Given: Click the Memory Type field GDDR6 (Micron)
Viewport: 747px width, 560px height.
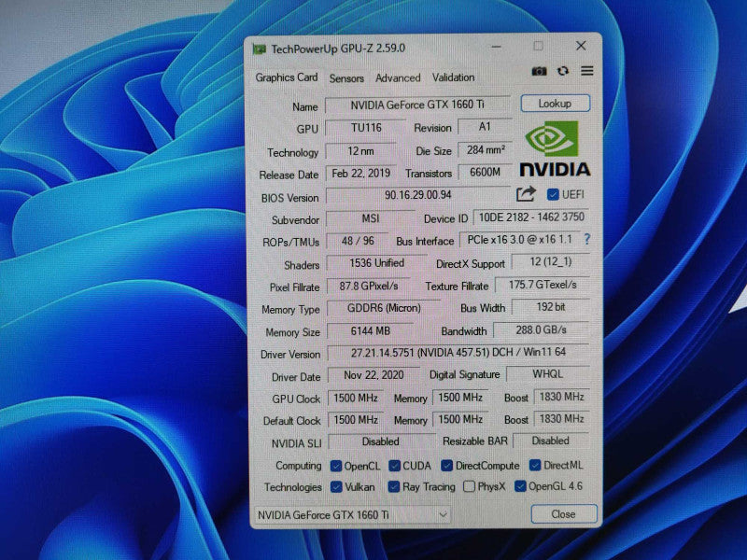Looking at the screenshot, I should tap(384, 308).
